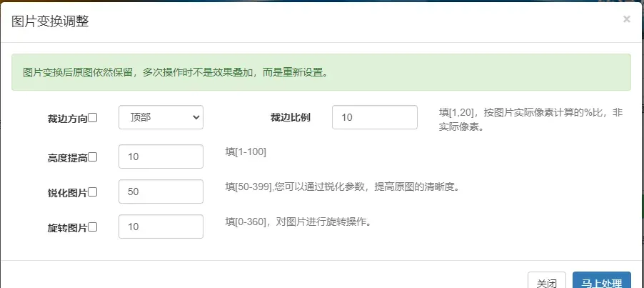Tick the 锐化图片 checkbox

(x=93, y=192)
